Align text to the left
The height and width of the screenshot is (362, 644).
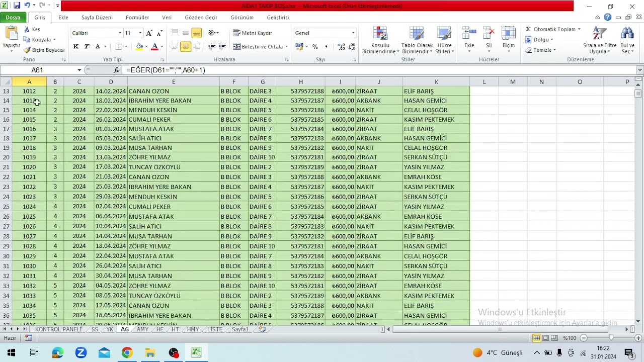[175, 47]
